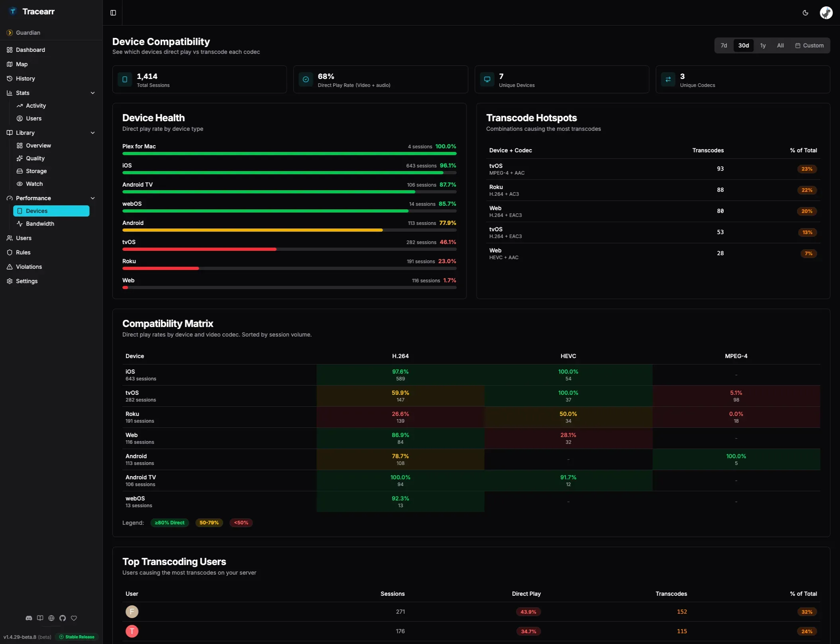Open the Custom date range picker
Viewport: 840px width, 644px height.
(809, 45)
